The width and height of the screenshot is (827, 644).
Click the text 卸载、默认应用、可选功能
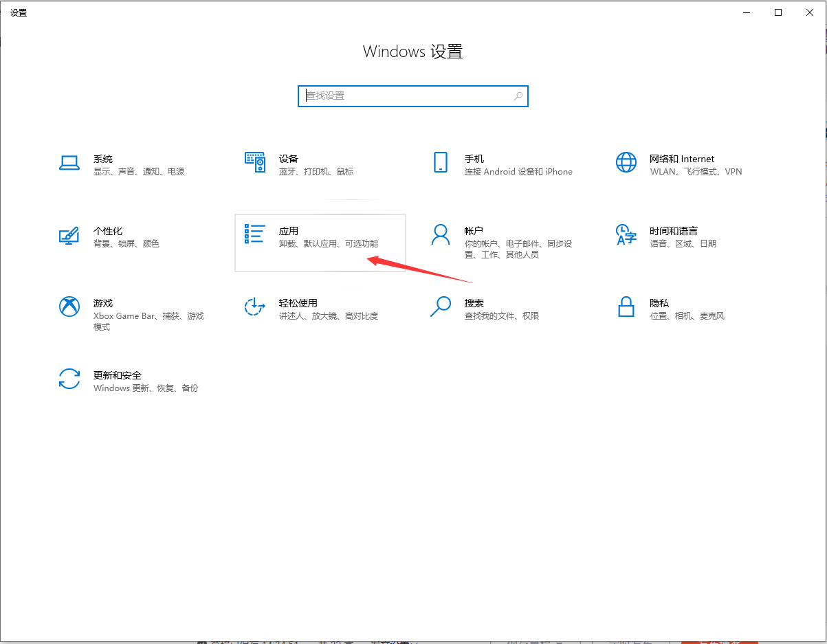[329, 244]
